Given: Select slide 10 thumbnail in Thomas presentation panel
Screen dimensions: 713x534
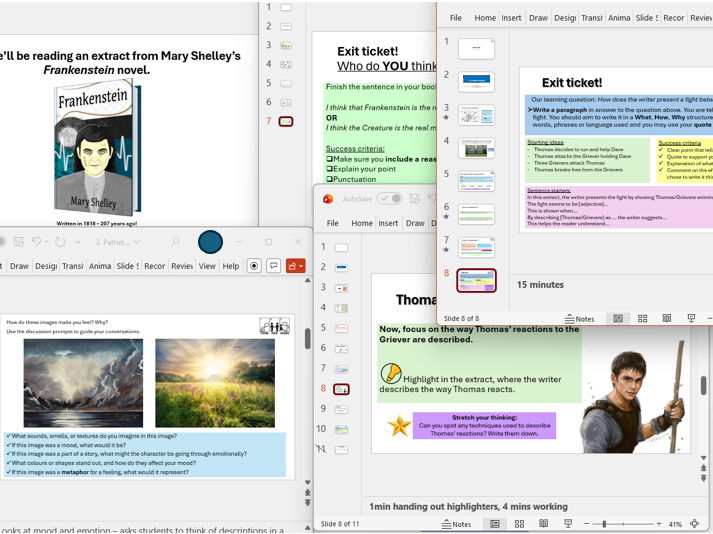Looking at the screenshot, I should [341, 429].
